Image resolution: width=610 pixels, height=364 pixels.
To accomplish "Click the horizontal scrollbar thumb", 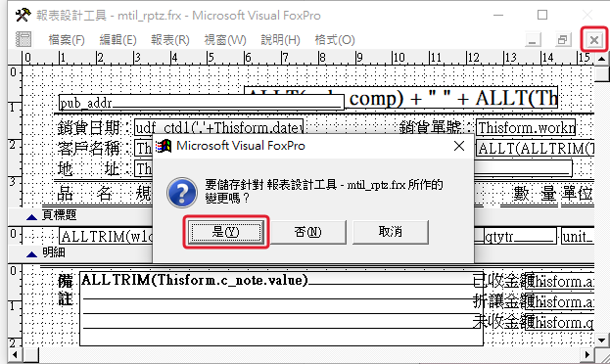I will 30,354.
